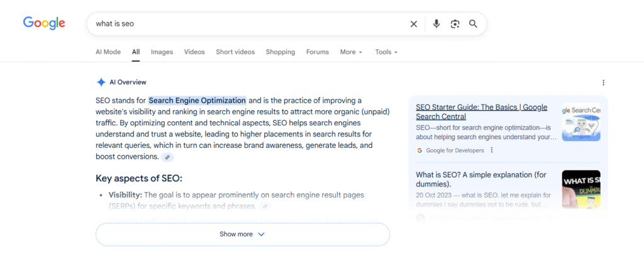Switch to the Images tab

[162, 52]
